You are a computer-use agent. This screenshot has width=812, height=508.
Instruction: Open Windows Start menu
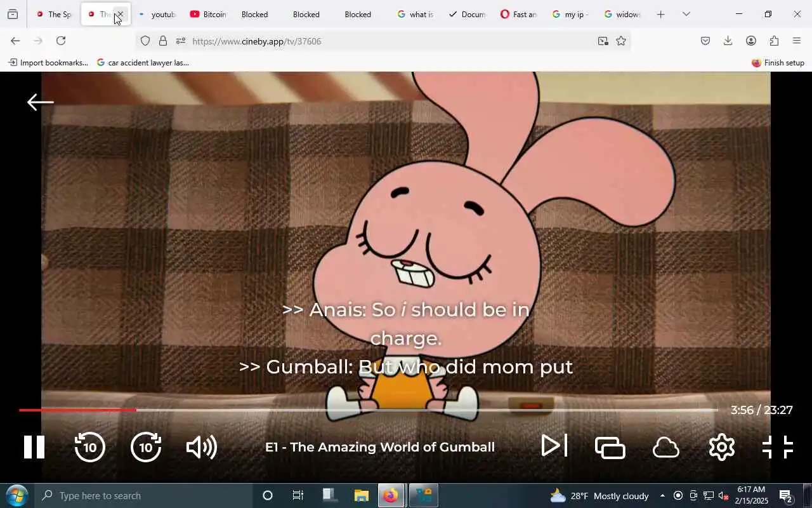(x=16, y=496)
